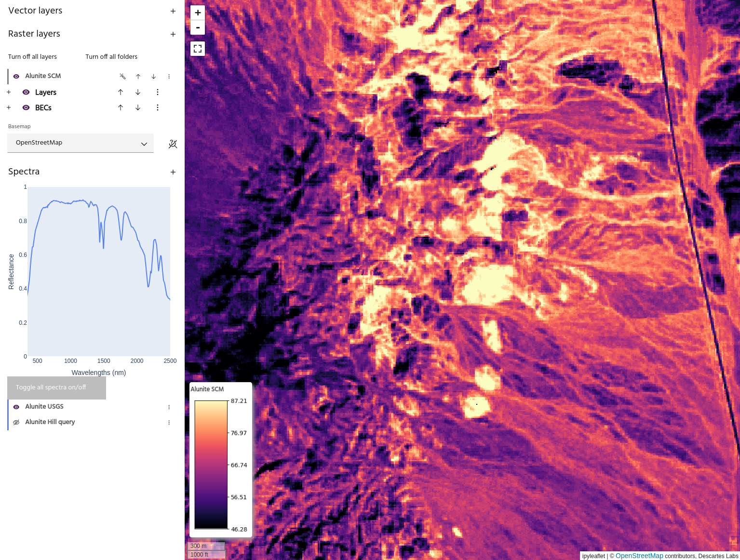Hide the Alunite SCM raster layer
The height and width of the screenshot is (560, 740).
coord(16,76)
